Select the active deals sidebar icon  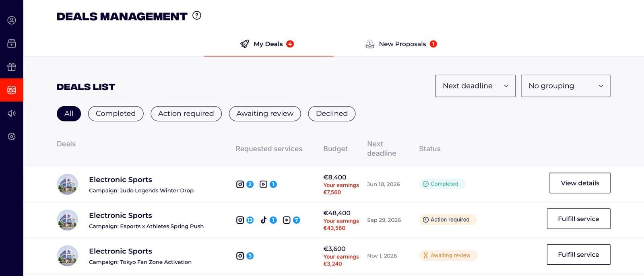[x=12, y=90]
